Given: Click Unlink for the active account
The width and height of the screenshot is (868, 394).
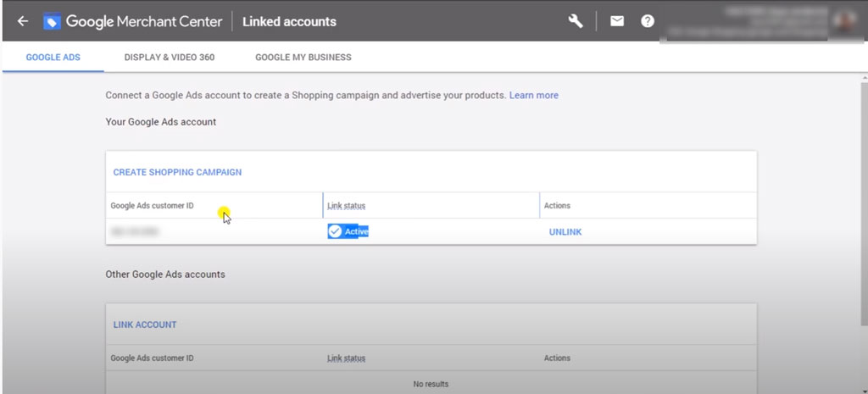Looking at the screenshot, I should pyautogui.click(x=565, y=232).
